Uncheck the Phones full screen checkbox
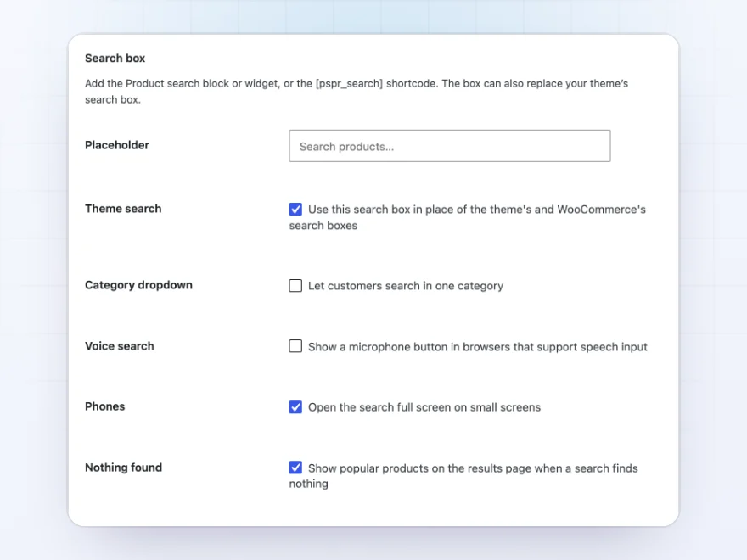This screenshot has height=560, width=747. tap(295, 406)
